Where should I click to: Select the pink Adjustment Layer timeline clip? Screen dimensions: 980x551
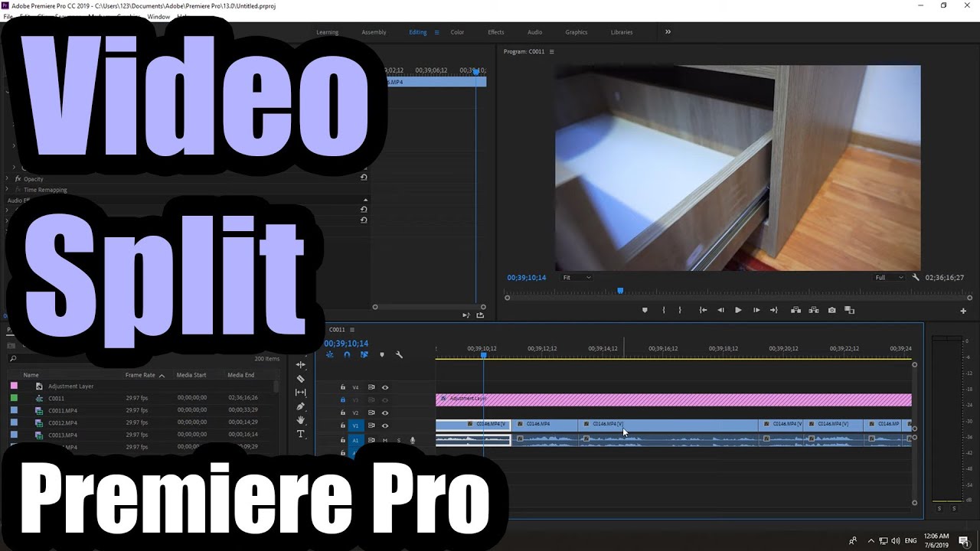674,399
